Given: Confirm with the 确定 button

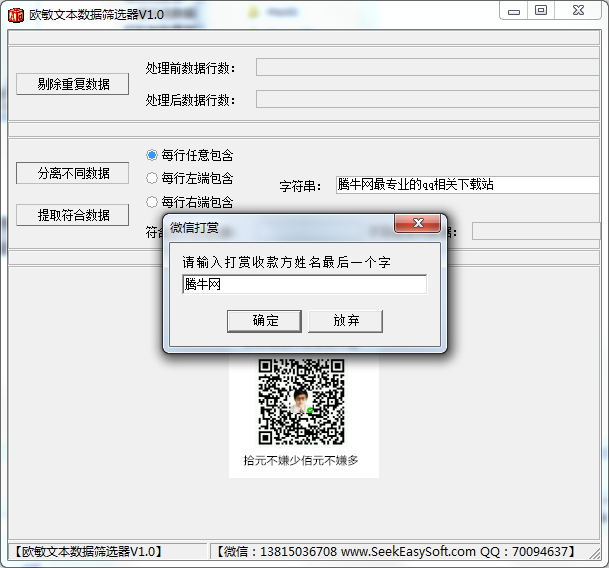Looking at the screenshot, I should [x=264, y=321].
